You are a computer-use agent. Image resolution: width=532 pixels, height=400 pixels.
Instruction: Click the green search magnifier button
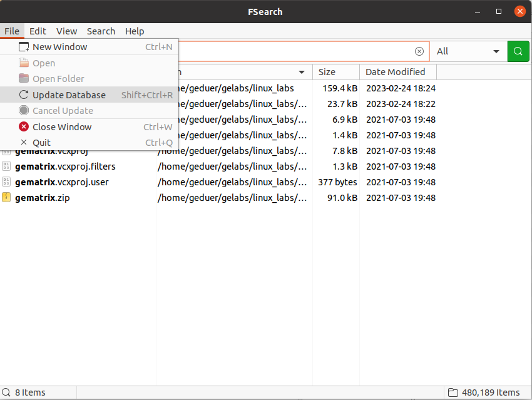(x=518, y=51)
